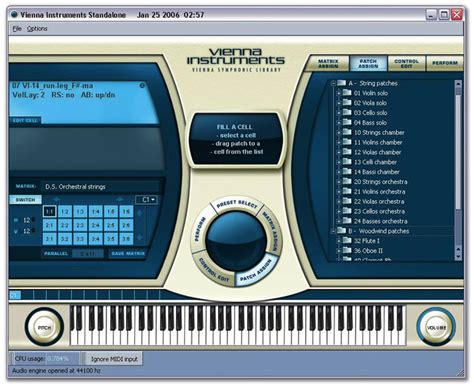Click the Vienna Instruments title bar icon
474x387 pixels.
[14, 15]
